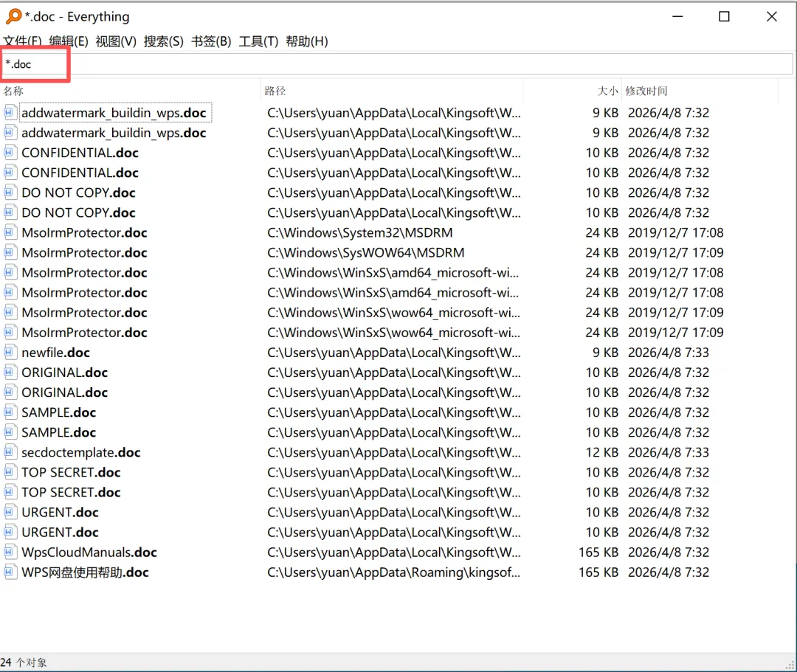Select the WPS网盘使用帮助.doc file name
Image resolution: width=797 pixels, height=672 pixels.
click(85, 572)
